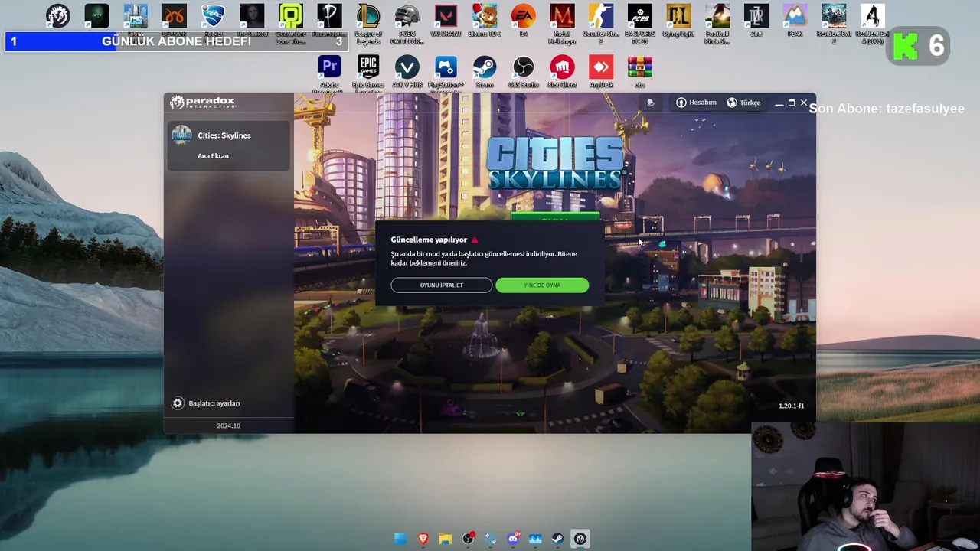The image size is (980, 551).
Task: Click the notification bell in launcher header
Action: 650,103
